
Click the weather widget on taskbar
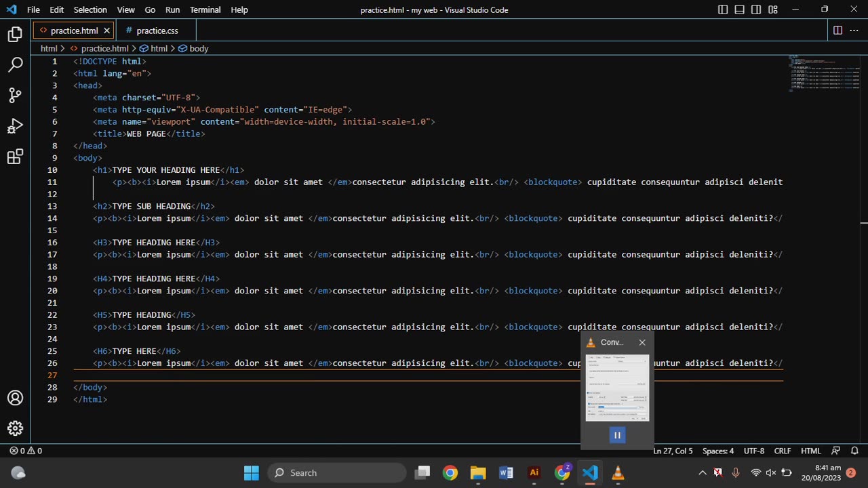coord(18,472)
